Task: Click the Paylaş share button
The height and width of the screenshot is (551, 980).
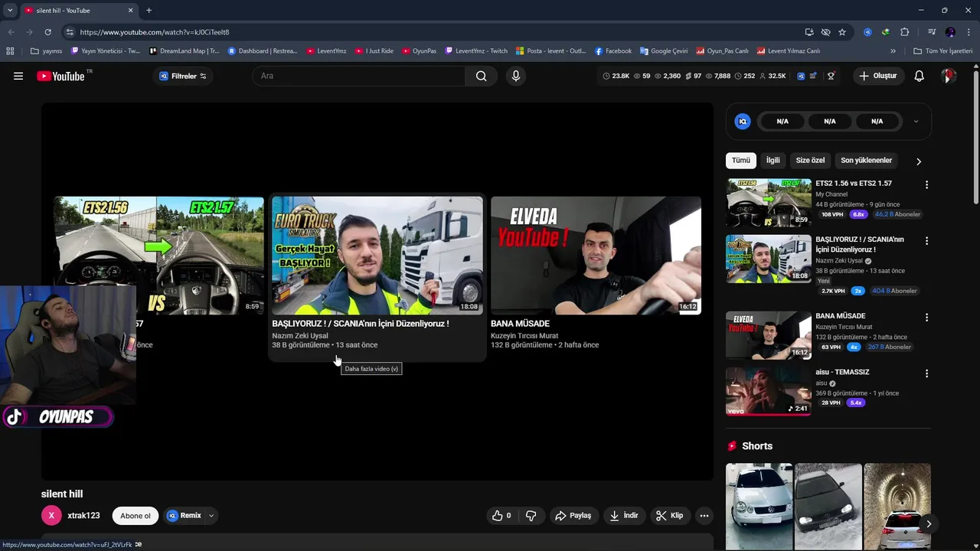Action: [x=573, y=516]
